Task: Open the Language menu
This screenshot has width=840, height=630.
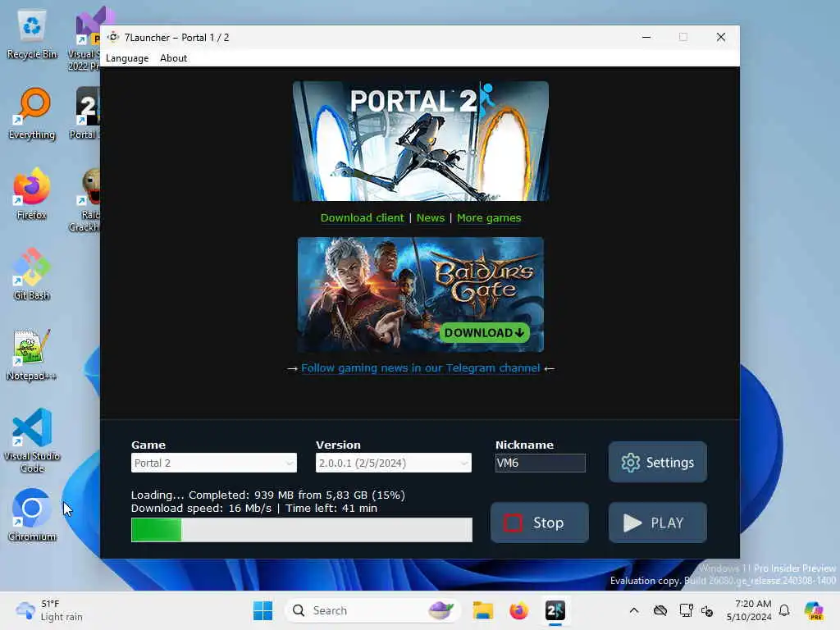Action: 127,58
